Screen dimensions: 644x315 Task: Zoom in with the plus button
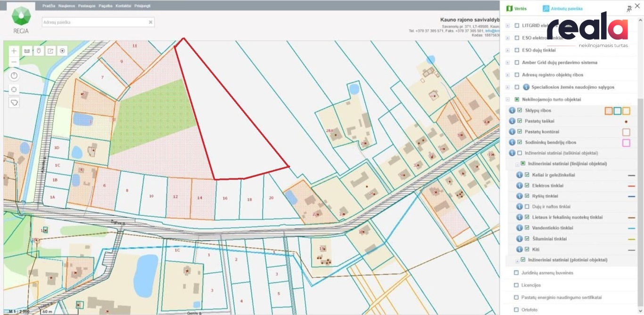pos(14,51)
